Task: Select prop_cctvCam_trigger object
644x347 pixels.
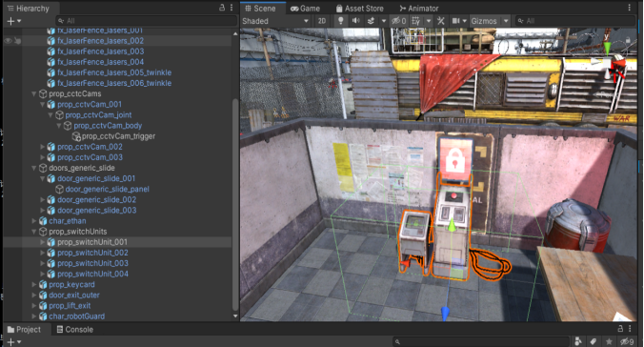Action: (118, 136)
